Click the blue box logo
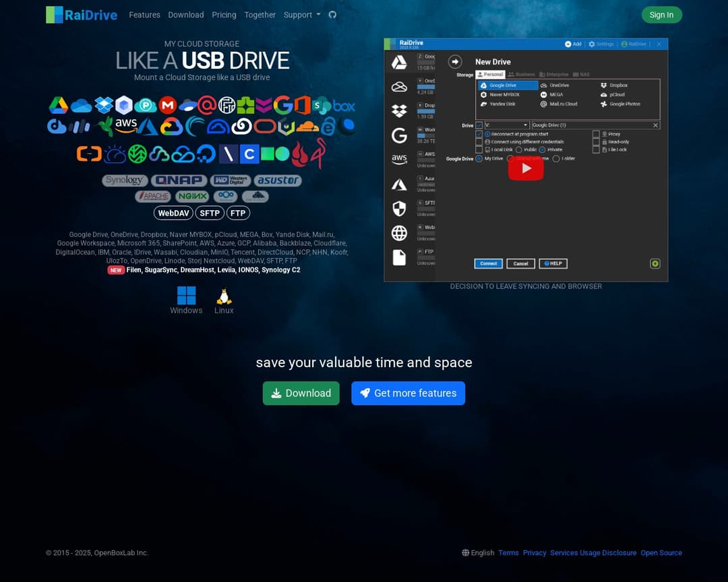 (344, 106)
